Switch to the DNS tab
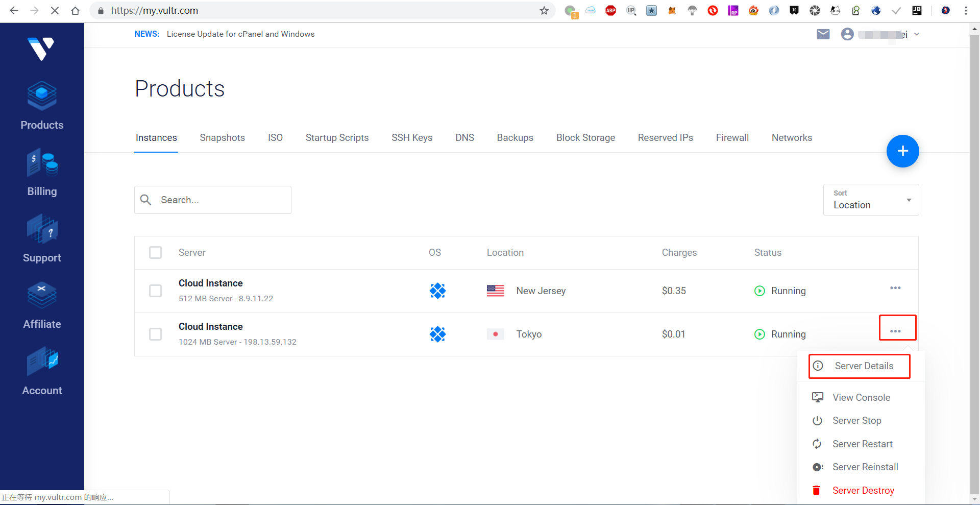 pos(464,138)
